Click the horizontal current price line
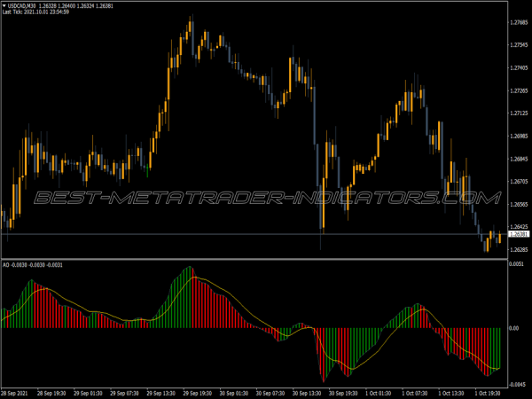 click(x=177, y=233)
